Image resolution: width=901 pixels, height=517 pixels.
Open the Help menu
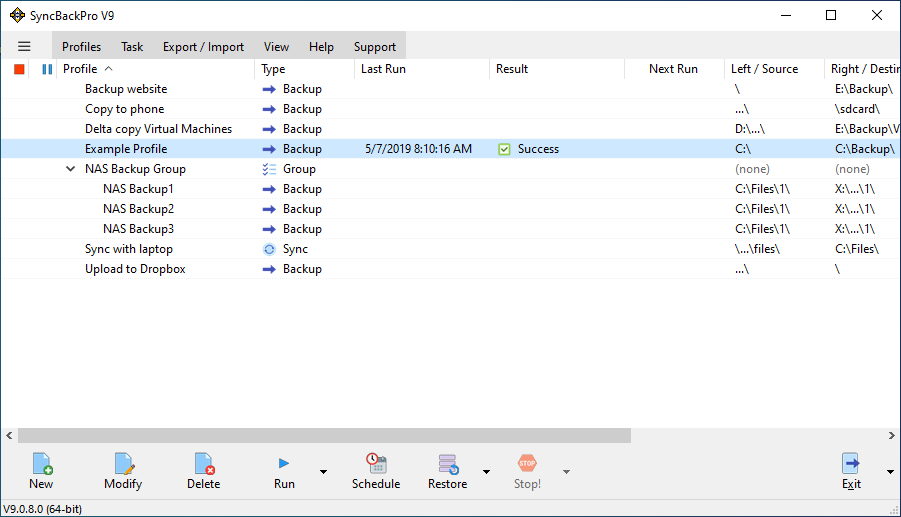(321, 47)
